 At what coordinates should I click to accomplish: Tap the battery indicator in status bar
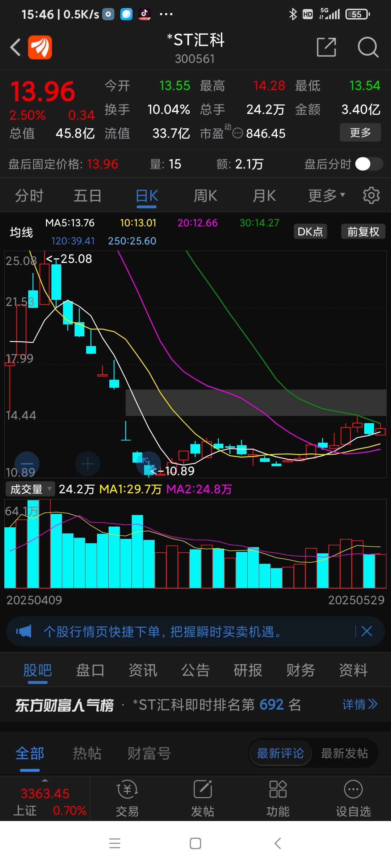[358, 14]
